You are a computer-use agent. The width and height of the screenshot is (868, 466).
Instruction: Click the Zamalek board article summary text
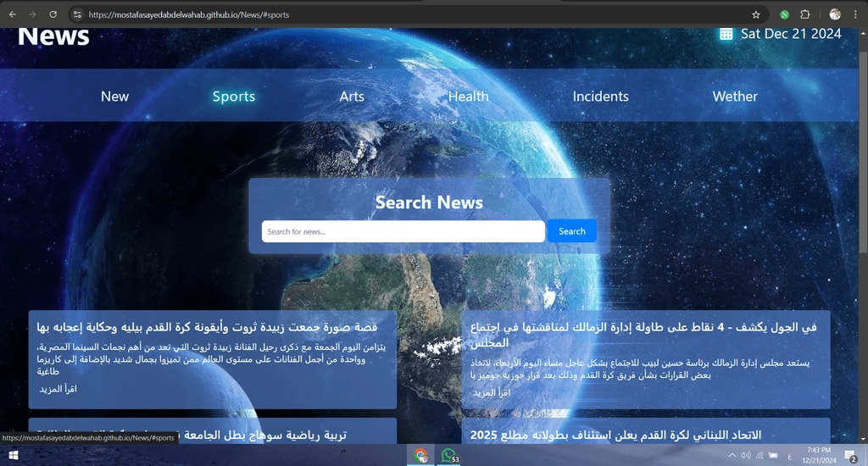[x=640, y=369]
